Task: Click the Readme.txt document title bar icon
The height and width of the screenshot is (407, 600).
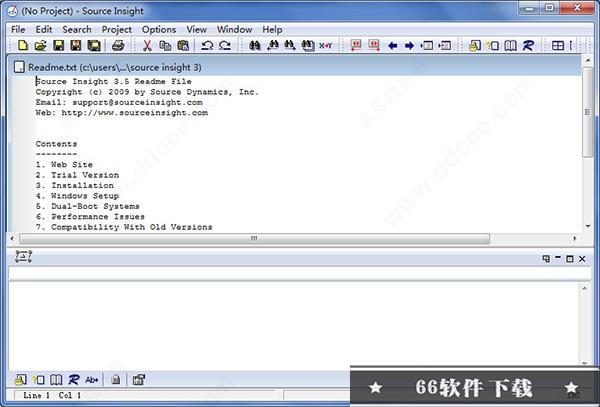Action: point(19,67)
